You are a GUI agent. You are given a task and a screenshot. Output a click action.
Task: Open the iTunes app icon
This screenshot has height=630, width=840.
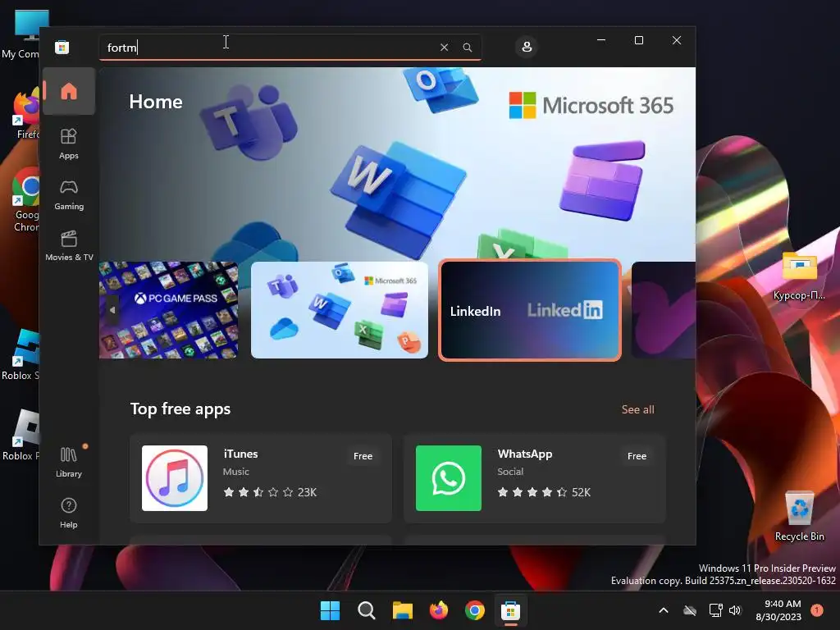click(x=175, y=478)
